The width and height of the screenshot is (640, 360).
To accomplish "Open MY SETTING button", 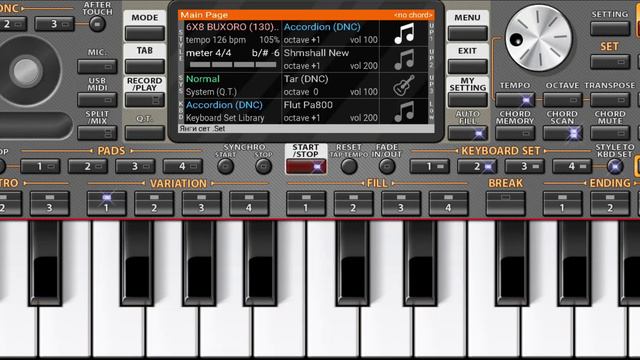I will coord(468,100).
